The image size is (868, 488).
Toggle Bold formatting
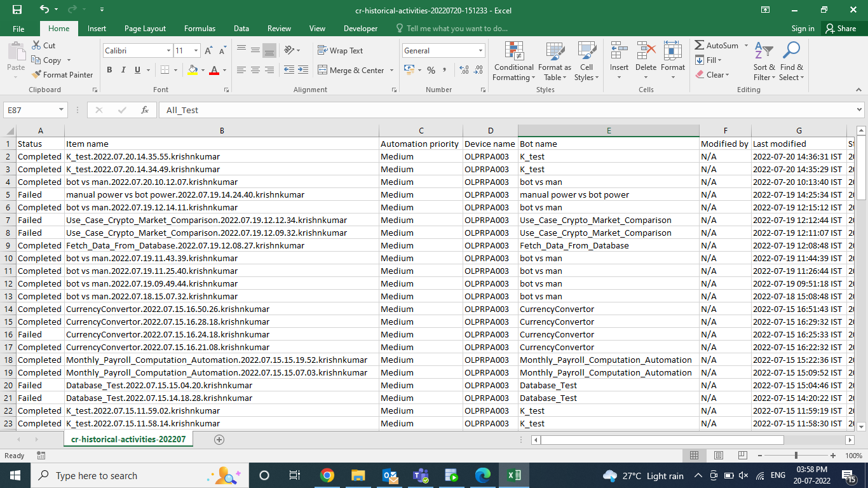click(109, 71)
